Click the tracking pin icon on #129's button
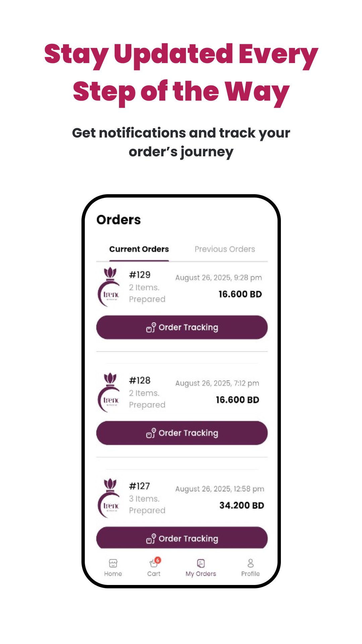362x644 pixels. pyautogui.click(x=151, y=327)
